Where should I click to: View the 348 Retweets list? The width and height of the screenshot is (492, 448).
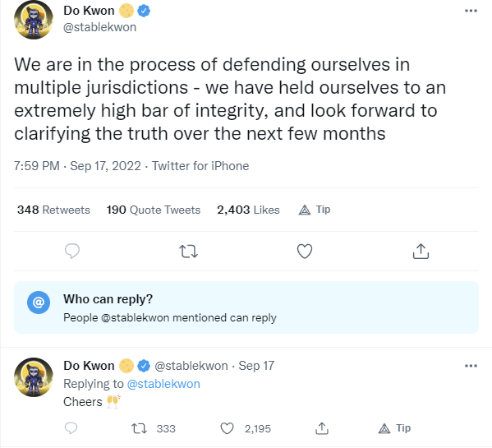tap(53, 210)
